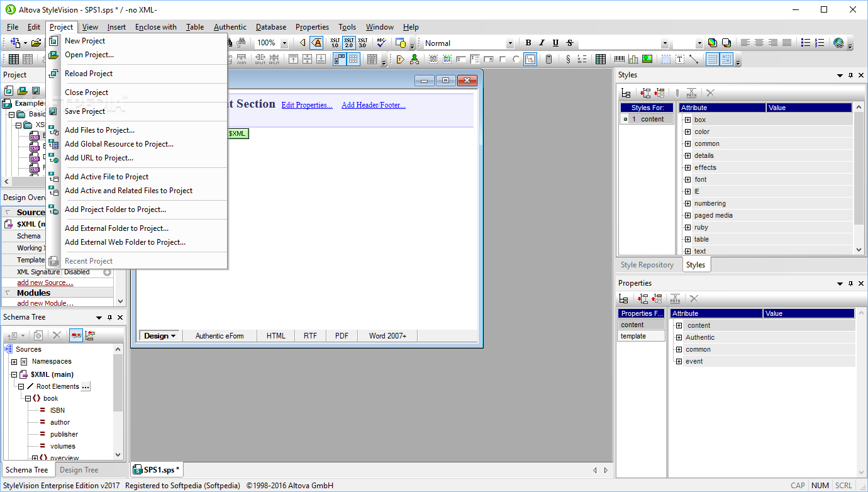
Task: Choose Add Files to Project menu entry
Action: tap(99, 130)
